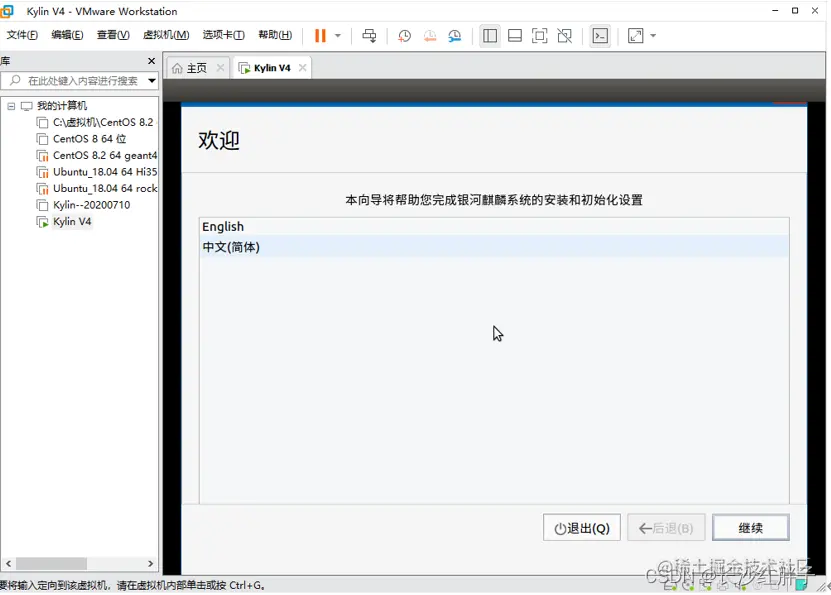Open the 虚拟机(M) menu
This screenshot has width=831, height=595.
coord(166,34)
